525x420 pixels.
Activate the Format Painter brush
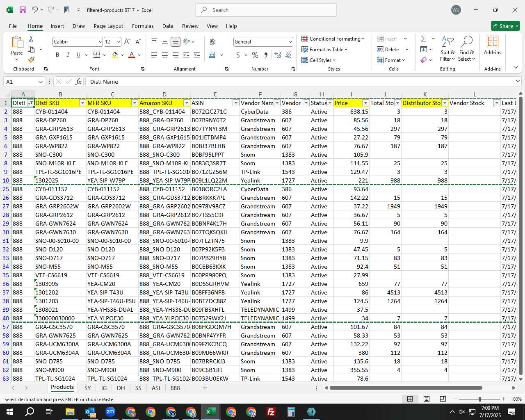[x=31, y=59]
